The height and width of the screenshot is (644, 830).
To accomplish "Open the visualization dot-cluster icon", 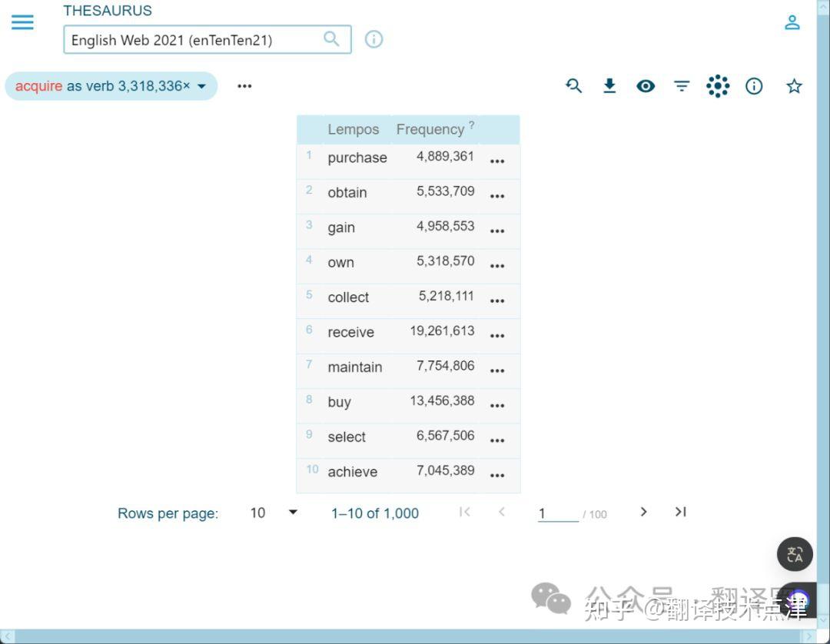I will pos(718,86).
